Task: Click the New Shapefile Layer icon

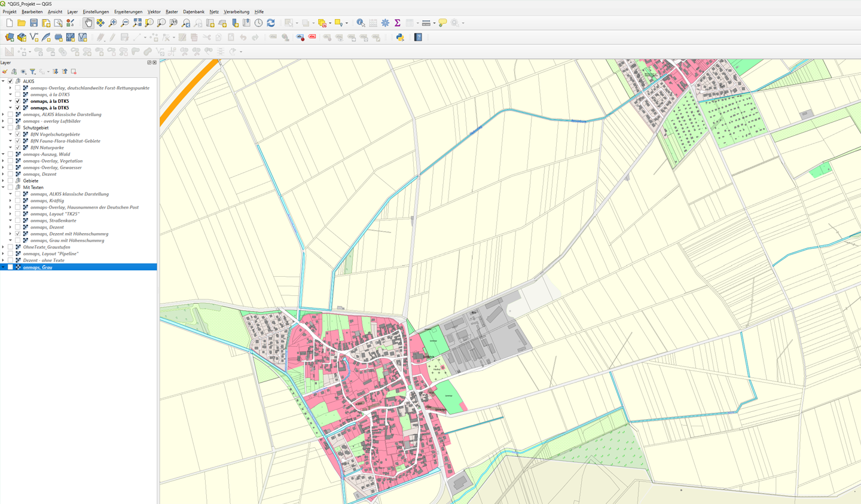Action: [x=34, y=37]
